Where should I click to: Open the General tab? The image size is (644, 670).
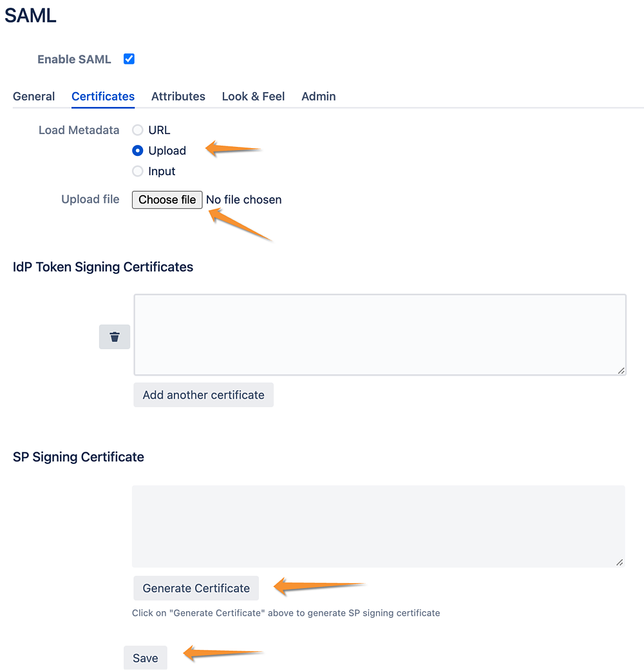click(33, 97)
